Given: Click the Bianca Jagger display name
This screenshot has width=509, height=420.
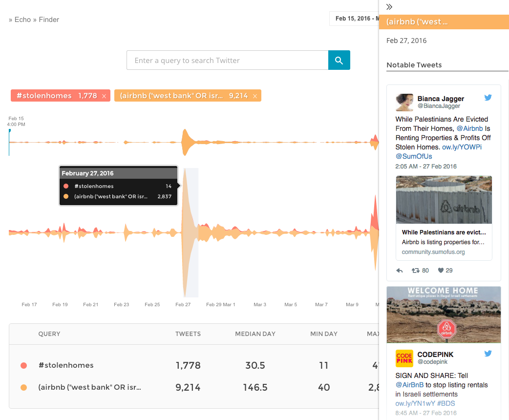Looking at the screenshot, I should coord(441,99).
